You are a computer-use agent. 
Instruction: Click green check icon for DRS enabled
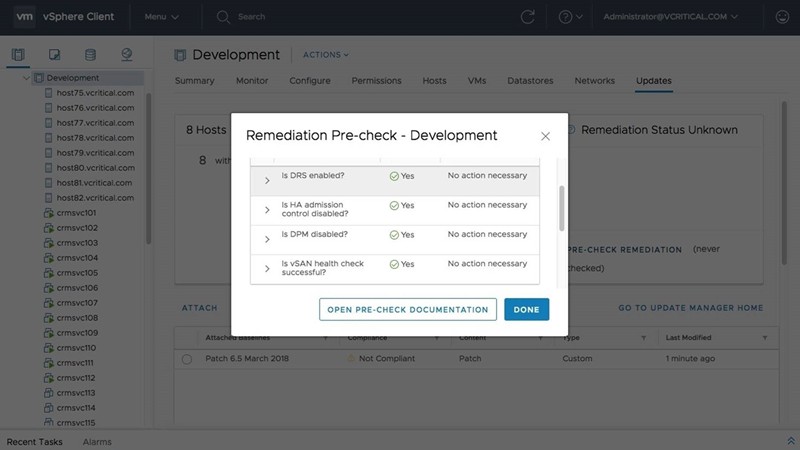point(394,176)
